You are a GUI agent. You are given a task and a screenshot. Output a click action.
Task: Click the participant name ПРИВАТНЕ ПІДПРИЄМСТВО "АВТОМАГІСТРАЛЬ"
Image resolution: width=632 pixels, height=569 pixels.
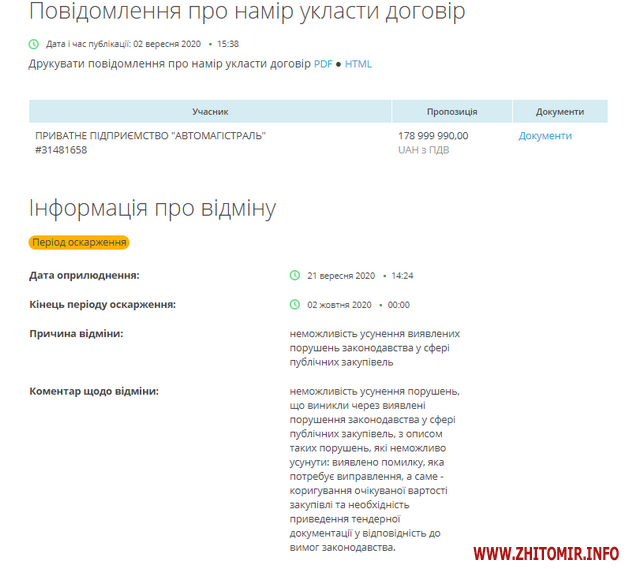coord(150,135)
